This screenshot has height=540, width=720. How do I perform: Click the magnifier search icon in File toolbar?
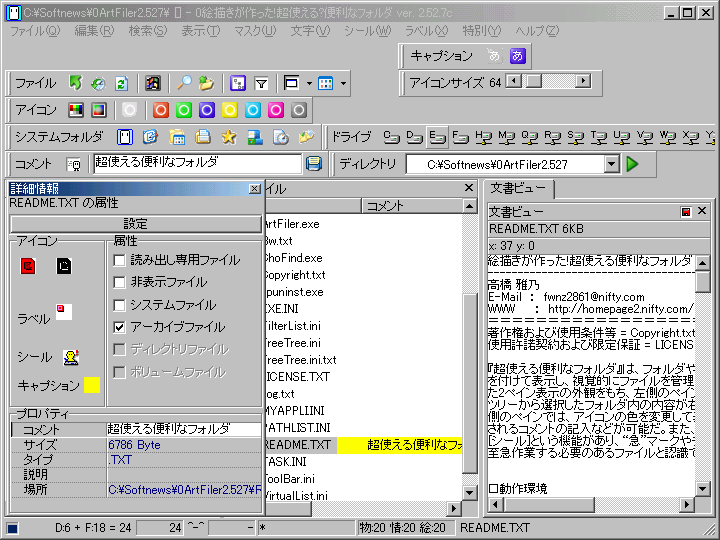tap(184, 83)
